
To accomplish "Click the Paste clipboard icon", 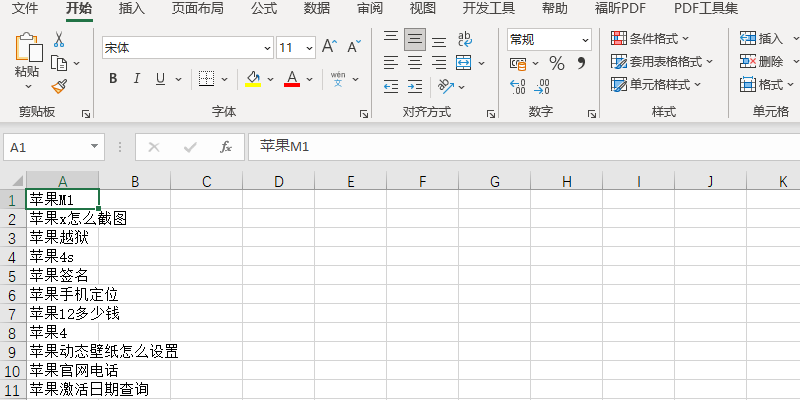I will pos(28,47).
